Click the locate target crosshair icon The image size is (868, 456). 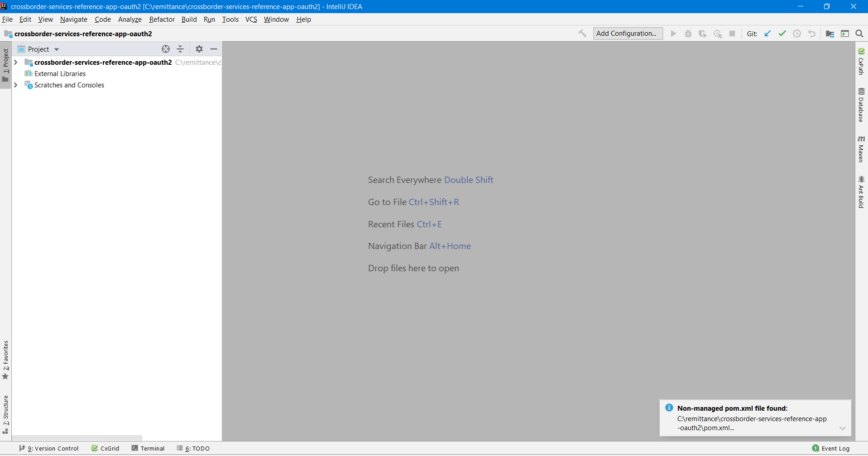click(x=166, y=49)
